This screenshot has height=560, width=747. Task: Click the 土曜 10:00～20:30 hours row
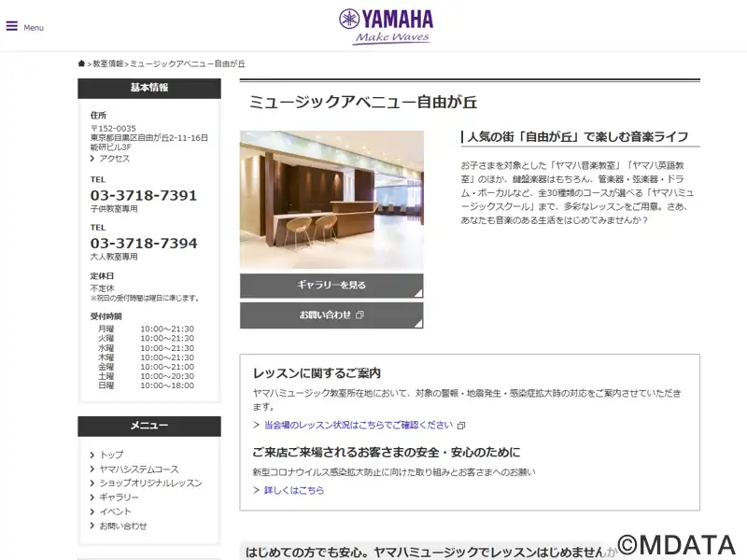point(147,376)
